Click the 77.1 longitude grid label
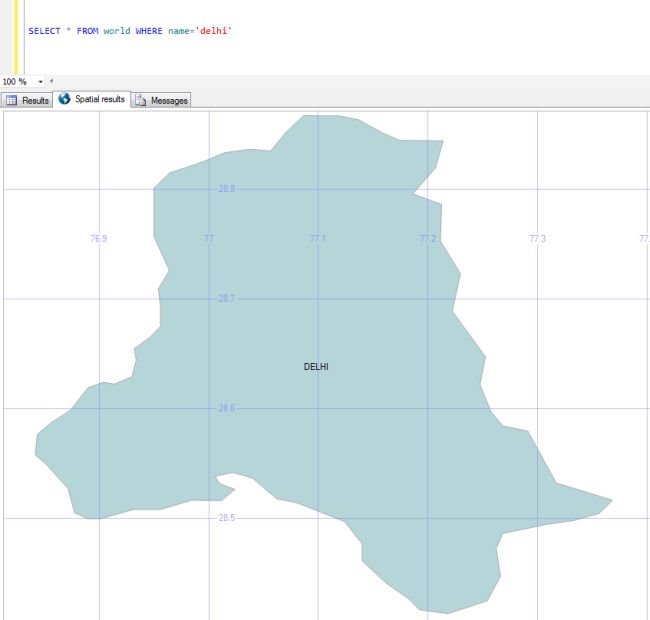 [x=318, y=239]
